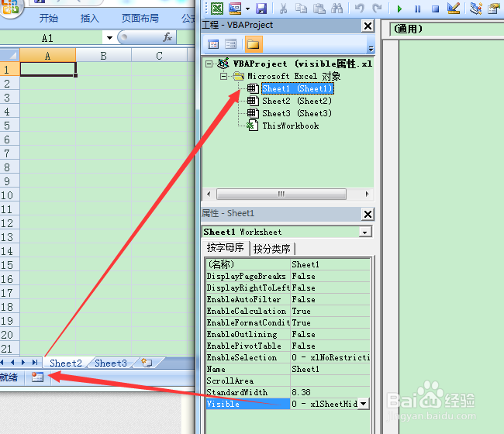Click the Undo arrow icon
Viewport: 504px width, 434px height.
[x=359, y=9]
